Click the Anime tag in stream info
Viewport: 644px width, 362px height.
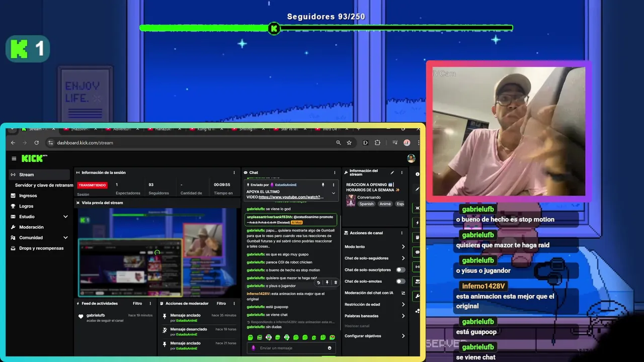click(x=385, y=204)
